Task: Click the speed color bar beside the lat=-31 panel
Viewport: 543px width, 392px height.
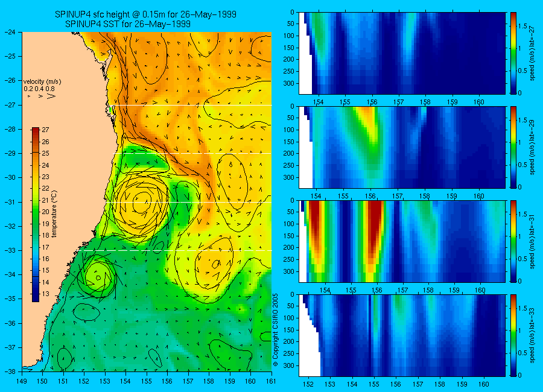Action: coord(513,241)
